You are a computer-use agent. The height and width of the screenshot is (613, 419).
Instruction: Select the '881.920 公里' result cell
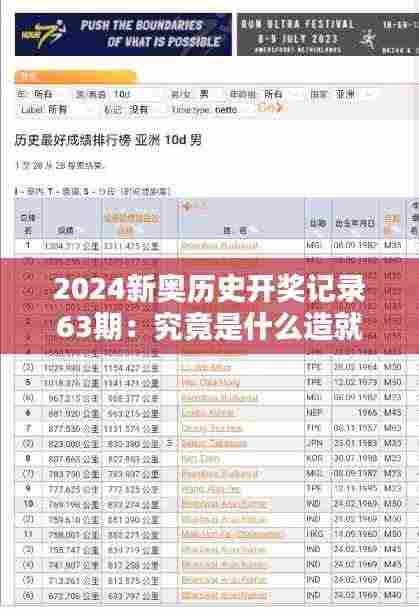[73, 413]
